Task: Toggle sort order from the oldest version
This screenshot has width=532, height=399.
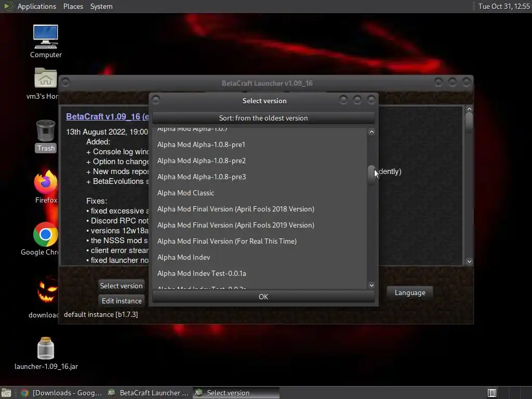Action: pos(263,118)
